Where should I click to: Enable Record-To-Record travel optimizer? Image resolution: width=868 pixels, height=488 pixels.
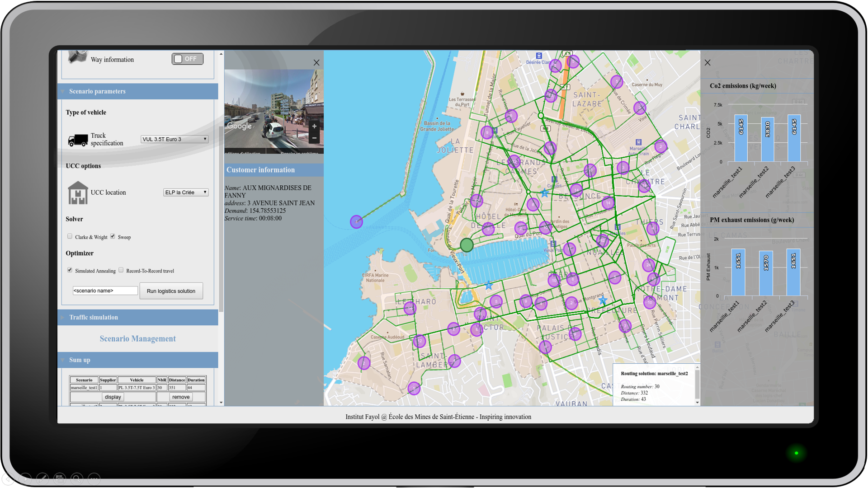(x=121, y=270)
